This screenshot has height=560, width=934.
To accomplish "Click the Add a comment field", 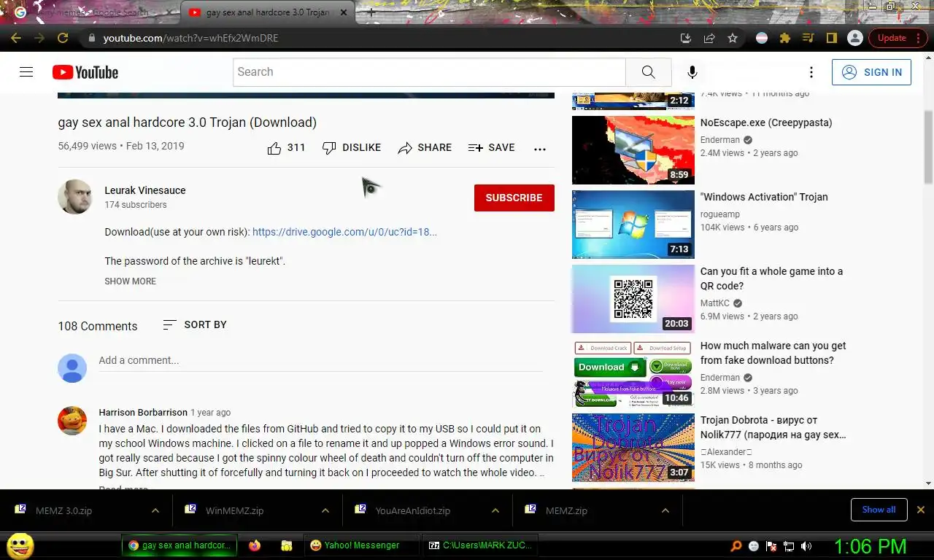I will tap(320, 361).
